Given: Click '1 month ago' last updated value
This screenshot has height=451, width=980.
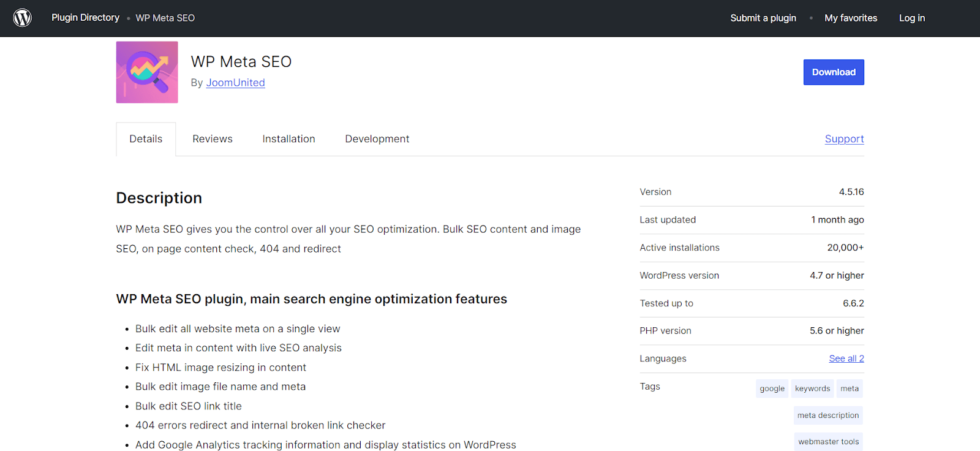Looking at the screenshot, I should click(x=837, y=220).
